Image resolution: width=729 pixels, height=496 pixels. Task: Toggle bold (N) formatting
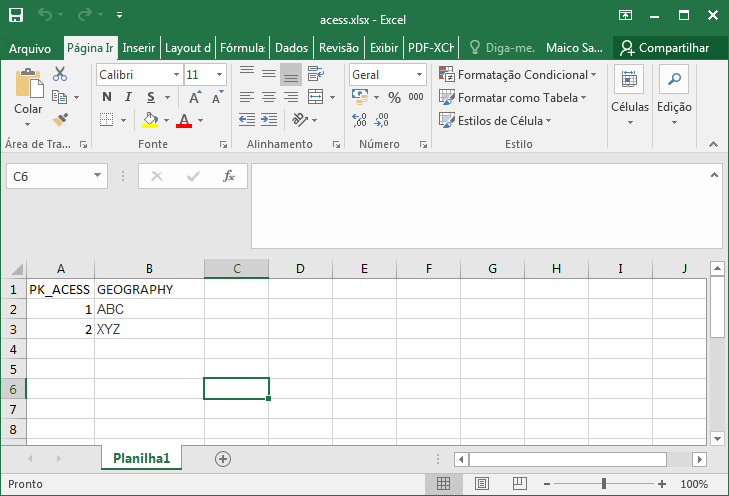tap(107, 97)
